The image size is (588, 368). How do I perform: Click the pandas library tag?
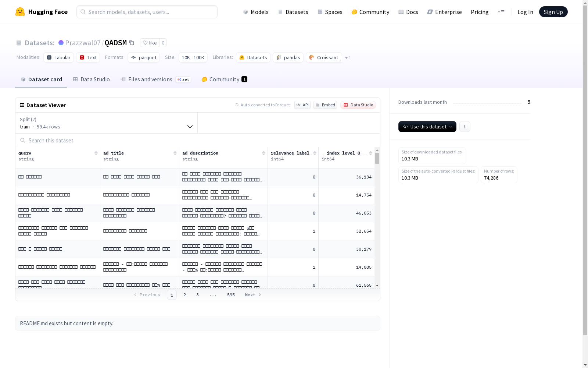(x=288, y=57)
